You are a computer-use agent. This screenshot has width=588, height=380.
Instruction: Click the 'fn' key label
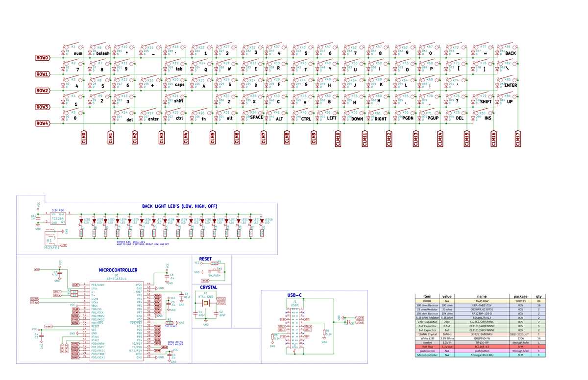pos(203,118)
